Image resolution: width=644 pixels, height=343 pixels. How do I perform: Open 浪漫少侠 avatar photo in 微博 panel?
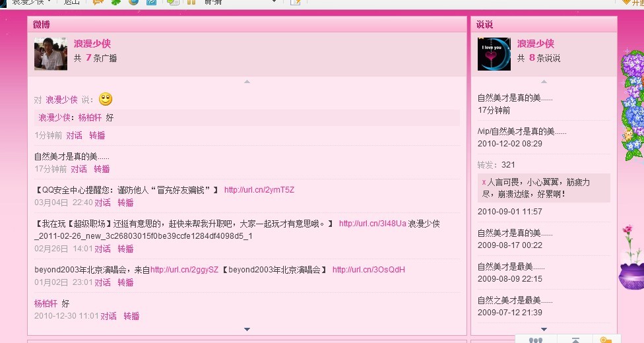51,53
